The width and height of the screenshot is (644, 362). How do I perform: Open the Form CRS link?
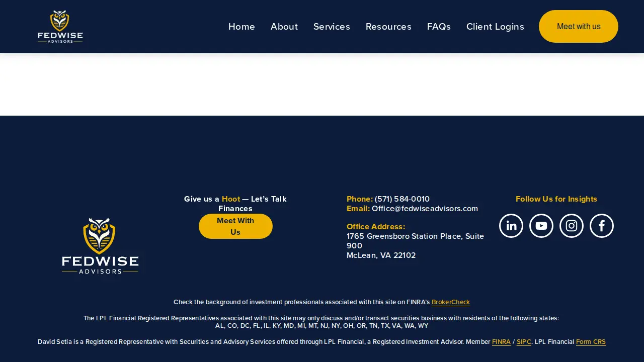click(x=591, y=342)
